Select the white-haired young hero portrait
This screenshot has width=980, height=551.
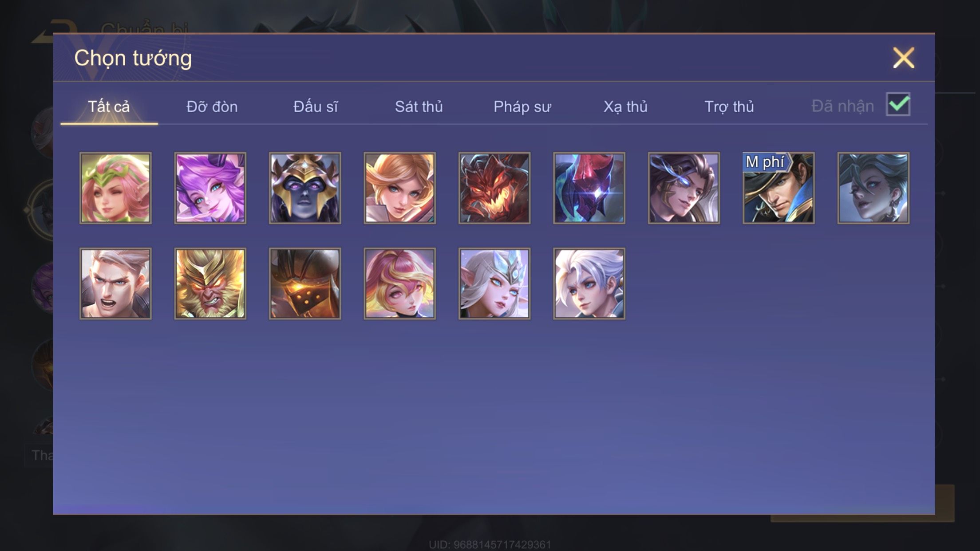[589, 283]
